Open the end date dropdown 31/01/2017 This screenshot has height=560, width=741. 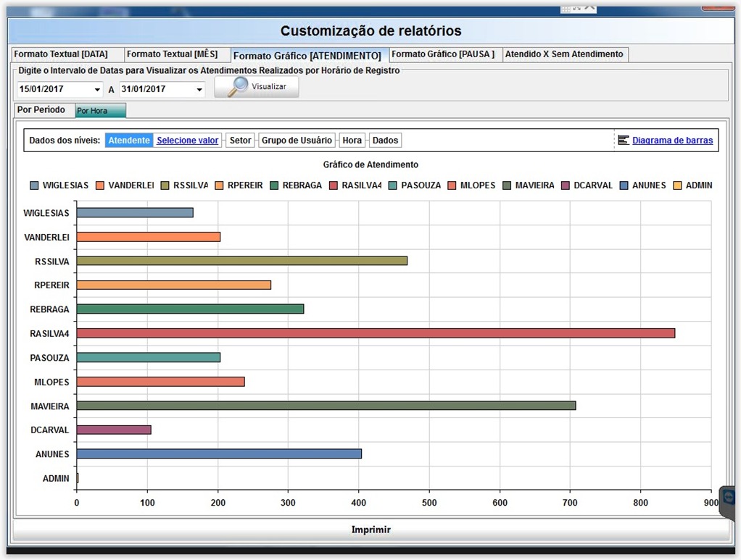tap(199, 90)
